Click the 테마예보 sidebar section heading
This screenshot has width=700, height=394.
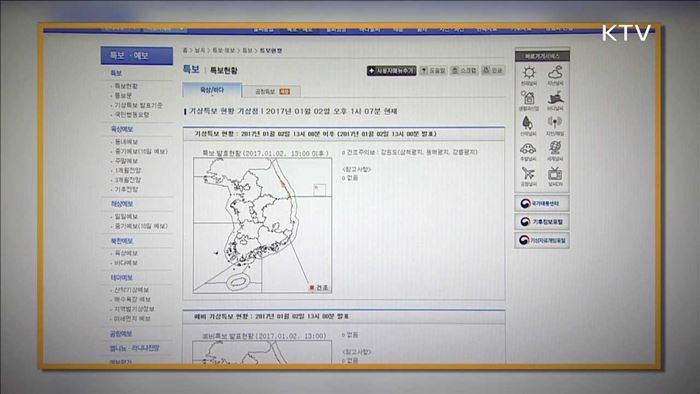121,278
